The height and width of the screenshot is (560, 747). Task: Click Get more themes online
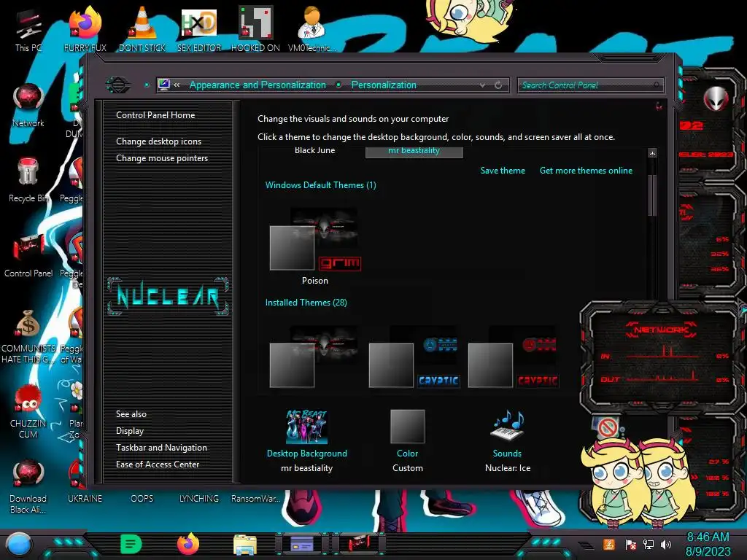(x=586, y=171)
